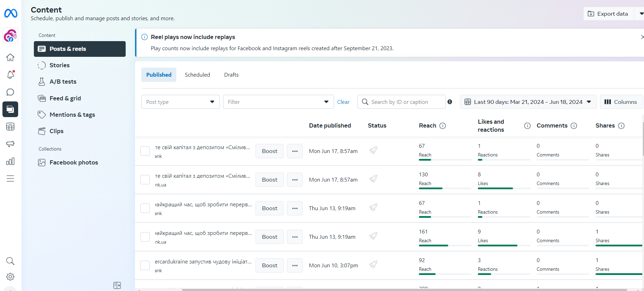Click status rocket icon for 161 reach post

coord(373,236)
